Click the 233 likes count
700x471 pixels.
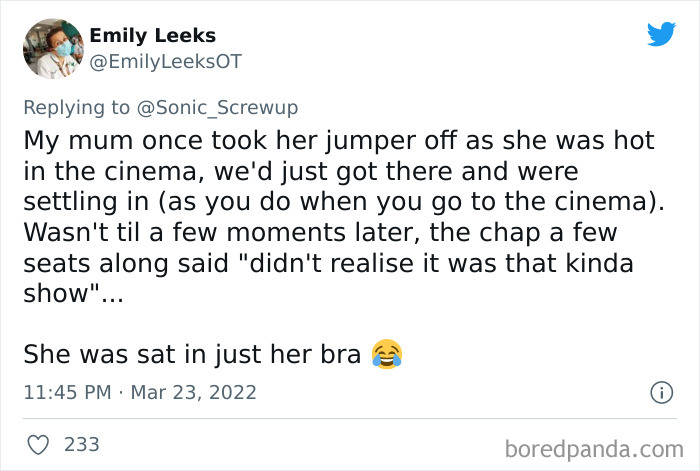[81, 444]
